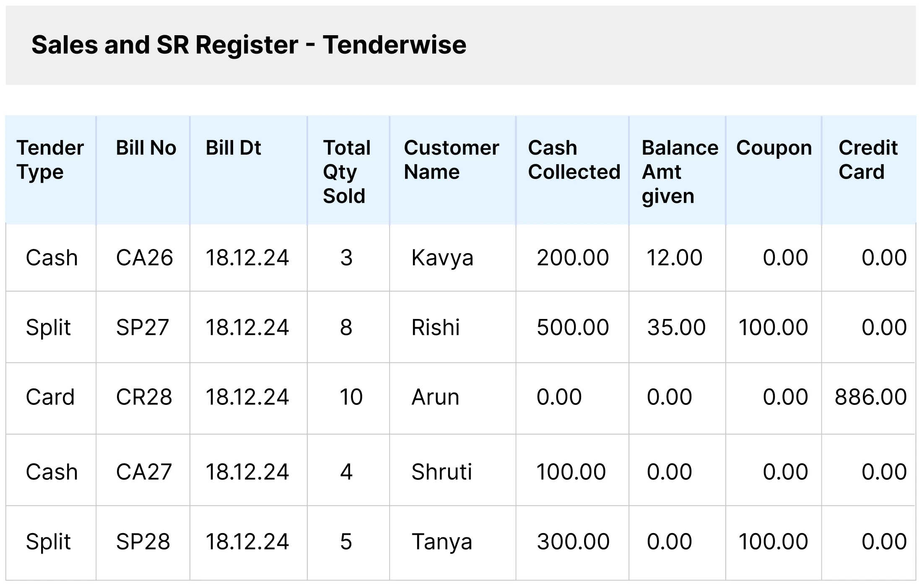Click the Balance Amt given header

(x=679, y=172)
